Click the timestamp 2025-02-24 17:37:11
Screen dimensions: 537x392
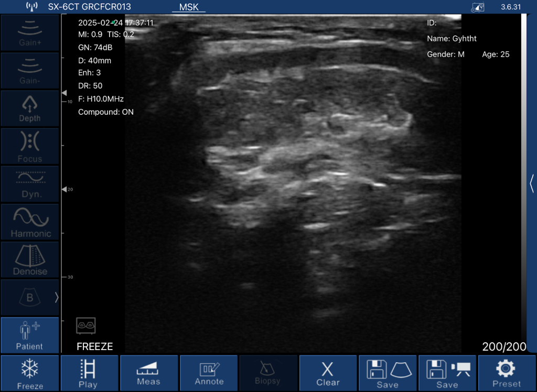tap(116, 23)
